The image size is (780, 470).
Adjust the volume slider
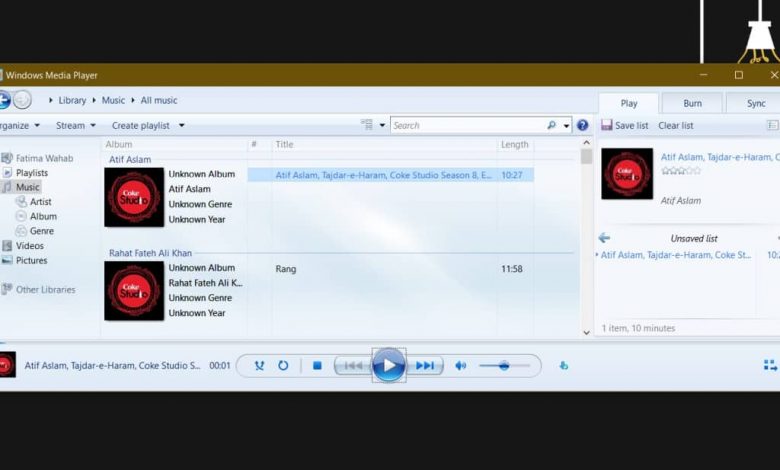(504, 366)
